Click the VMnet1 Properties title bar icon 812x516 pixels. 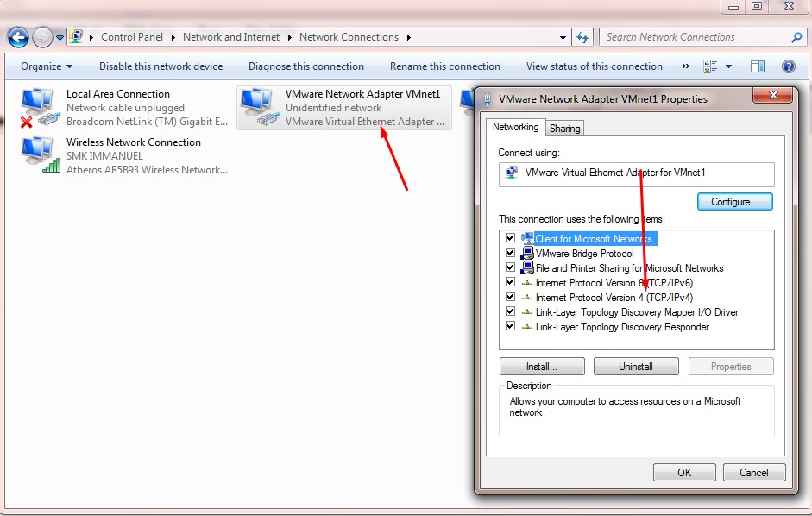[x=488, y=99]
